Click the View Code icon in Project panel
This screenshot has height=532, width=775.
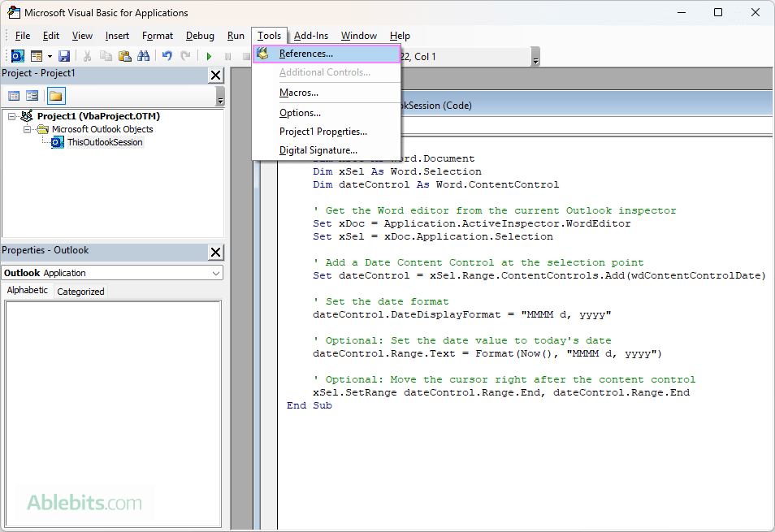[14, 96]
